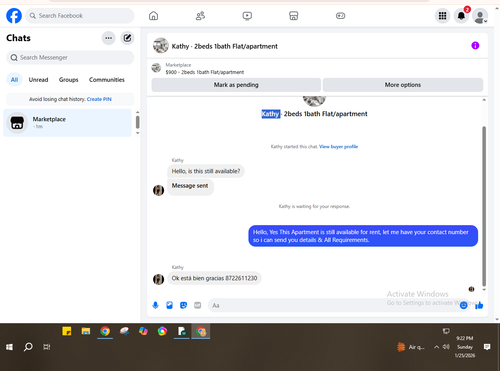Click the conversation vertical scrollbar
The width and height of the screenshot is (500, 371).
pos(484,206)
